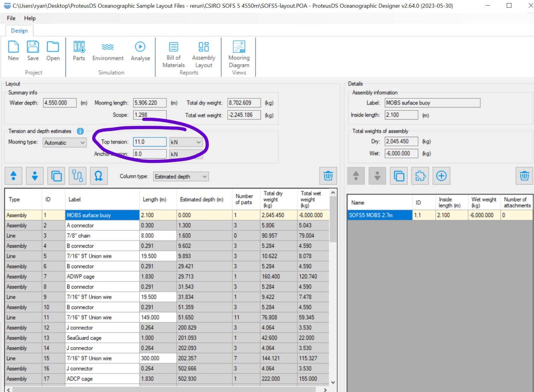
Task: Start a New project
Action: pyautogui.click(x=13, y=51)
